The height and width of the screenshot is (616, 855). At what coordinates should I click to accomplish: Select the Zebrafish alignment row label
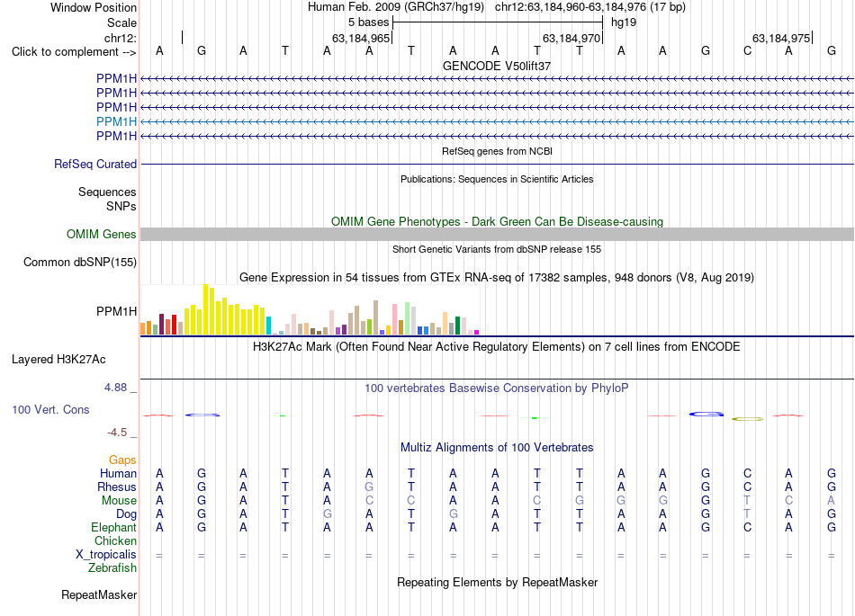pyautogui.click(x=112, y=568)
